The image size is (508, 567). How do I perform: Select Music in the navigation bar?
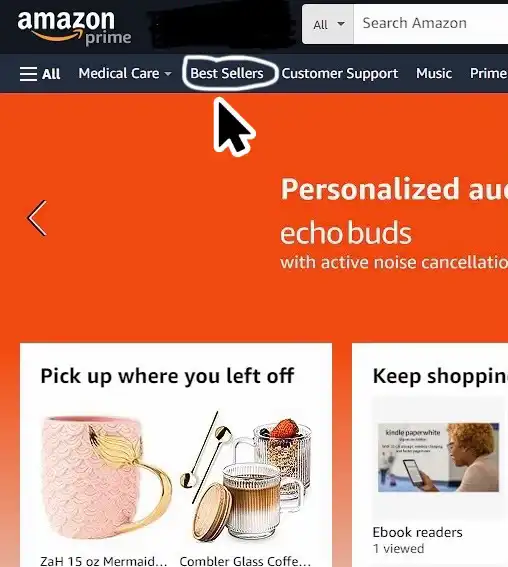434,73
